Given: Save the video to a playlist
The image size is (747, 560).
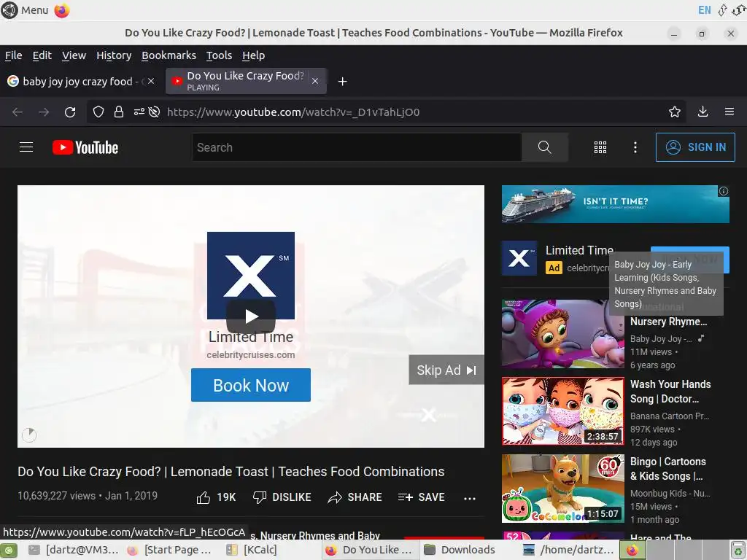Looking at the screenshot, I should [x=422, y=497].
